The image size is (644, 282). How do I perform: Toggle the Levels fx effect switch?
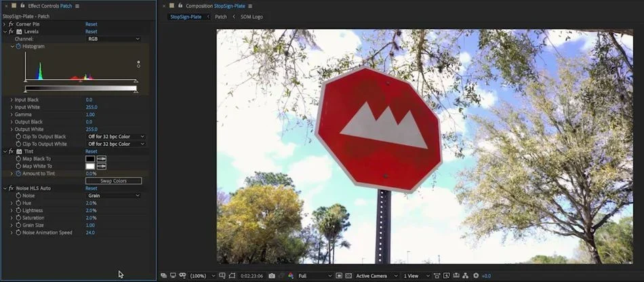pyautogui.click(x=11, y=32)
